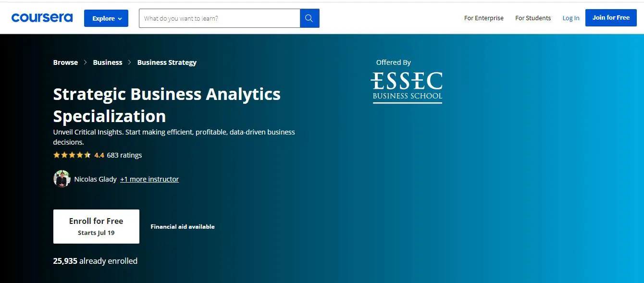Click Financial aid available
644x283 pixels.
183,226
